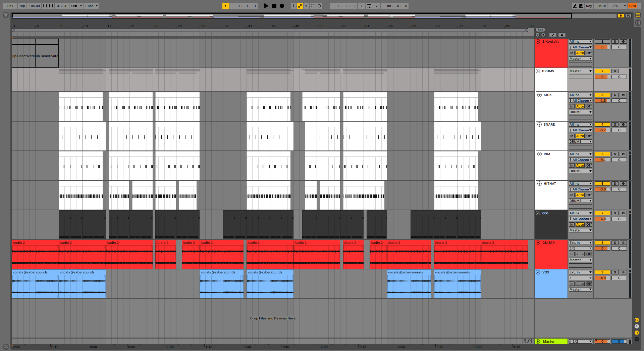Toggle the Returns section show button
The height and width of the screenshot is (351, 644).
637,326
